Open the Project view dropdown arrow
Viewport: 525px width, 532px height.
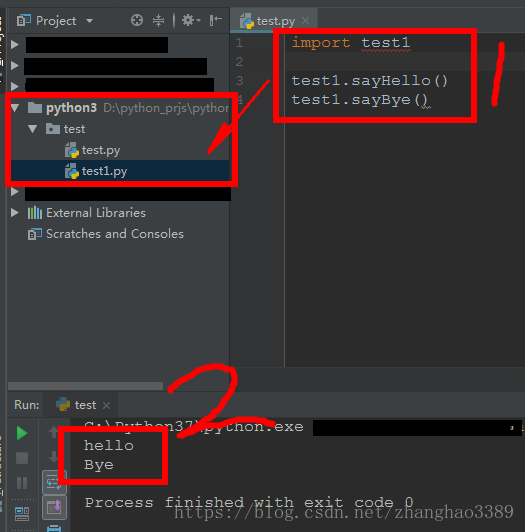point(89,21)
